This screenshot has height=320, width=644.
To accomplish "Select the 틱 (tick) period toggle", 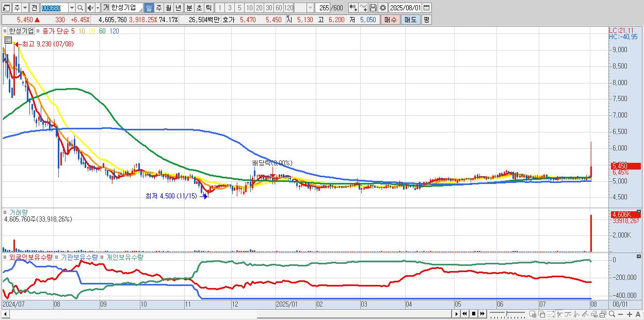I will pyautogui.click(x=208, y=8).
